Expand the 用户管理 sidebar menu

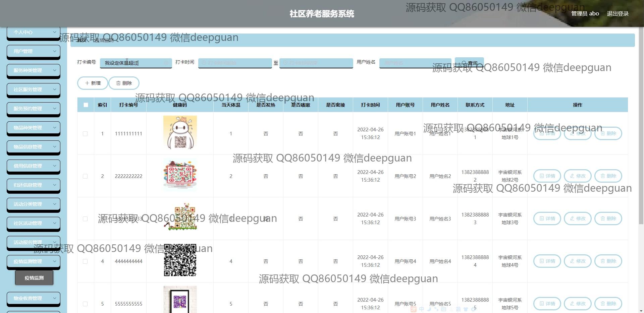pos(34,51)
